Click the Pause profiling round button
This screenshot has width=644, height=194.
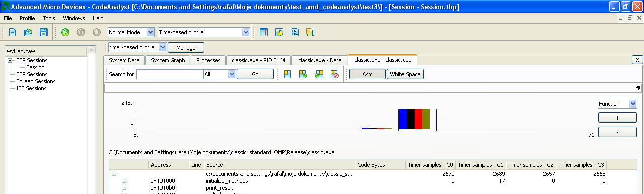81,32
